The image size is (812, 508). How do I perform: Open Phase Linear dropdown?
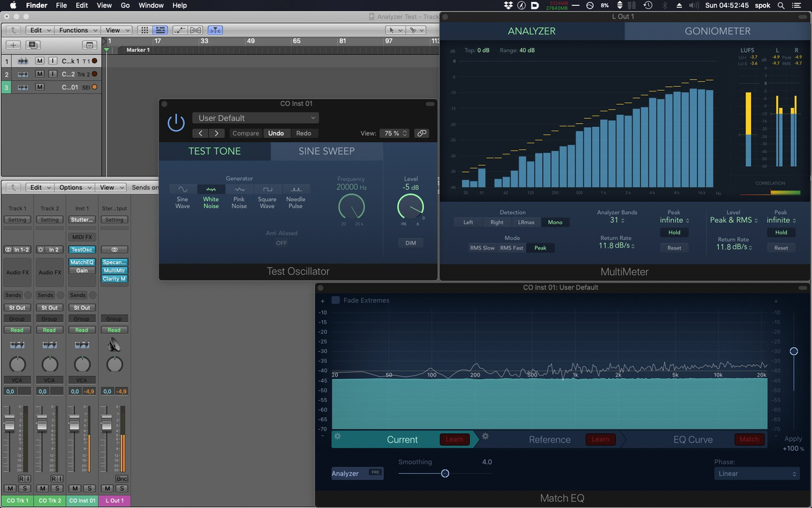click(x=756, y=474)
